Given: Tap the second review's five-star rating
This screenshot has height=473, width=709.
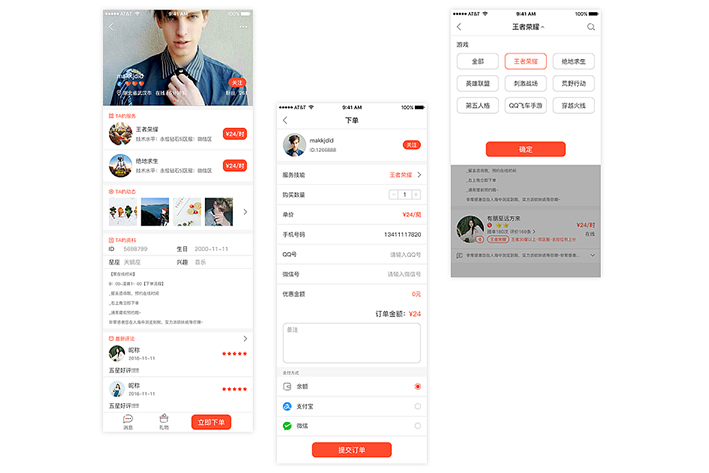Looking at the screenshot, I should [x=235, y=389].
